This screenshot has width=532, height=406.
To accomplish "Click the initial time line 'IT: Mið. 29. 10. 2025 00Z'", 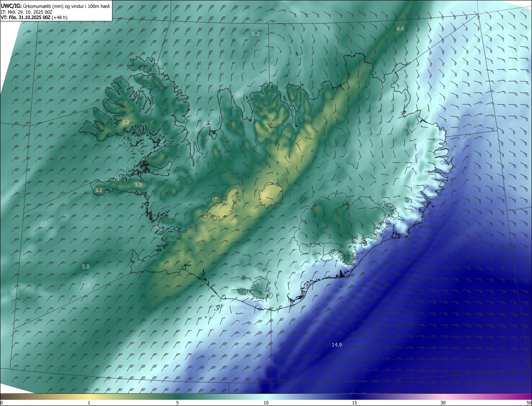I will [x=27, y=12].
